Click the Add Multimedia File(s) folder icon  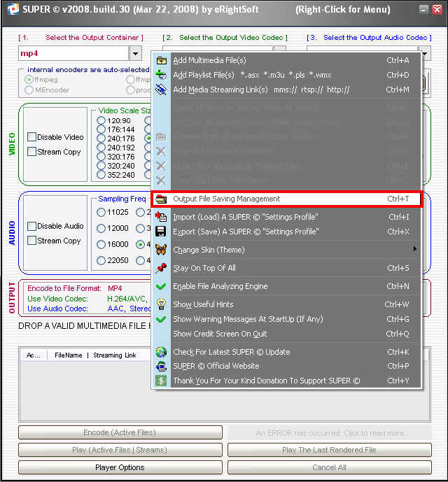tap(161, 60)
